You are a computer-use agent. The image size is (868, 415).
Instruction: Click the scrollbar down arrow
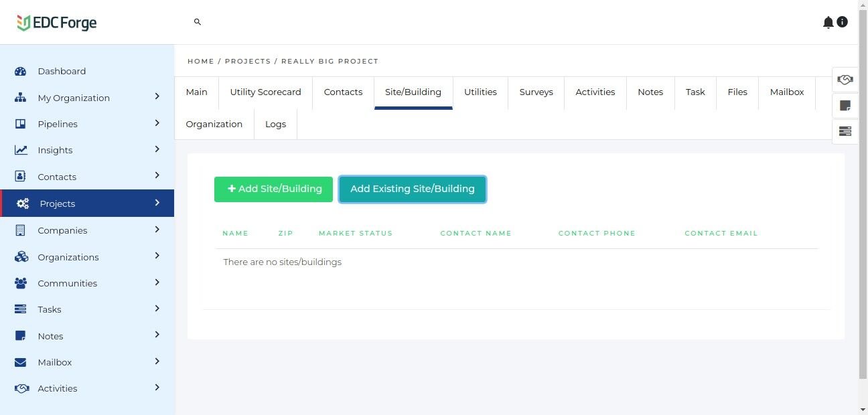pos(863,409)
